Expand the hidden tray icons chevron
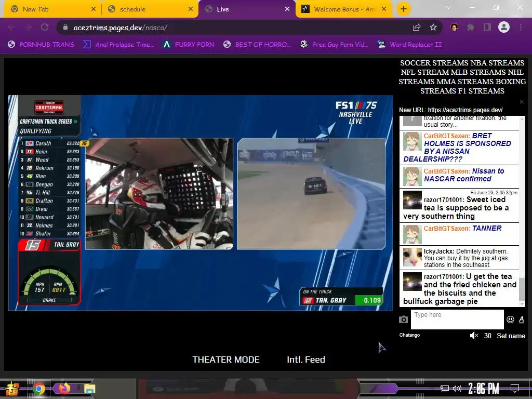Screen dimensions: 532x399 click(432, 389)
